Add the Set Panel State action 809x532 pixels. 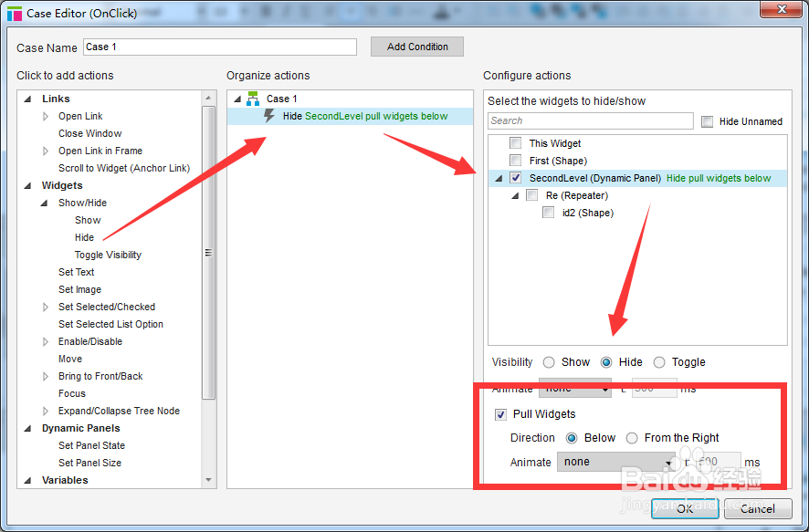pos(92,445)
